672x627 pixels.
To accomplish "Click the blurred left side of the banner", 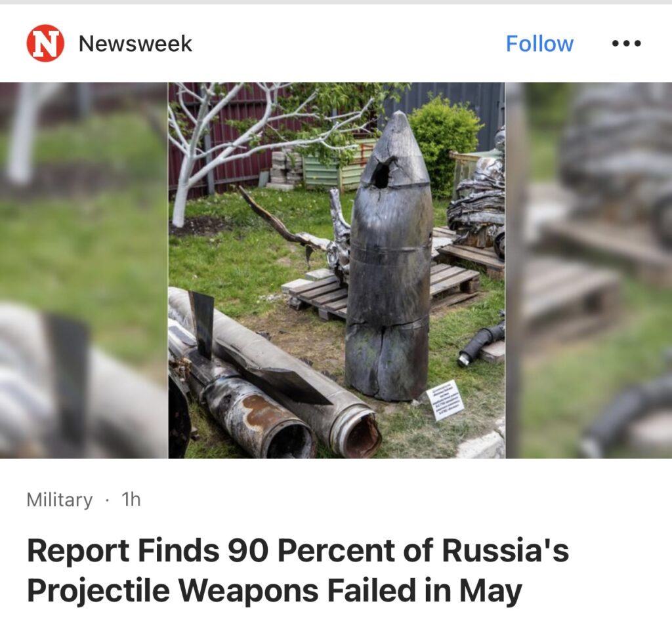I will coord(84,270).
